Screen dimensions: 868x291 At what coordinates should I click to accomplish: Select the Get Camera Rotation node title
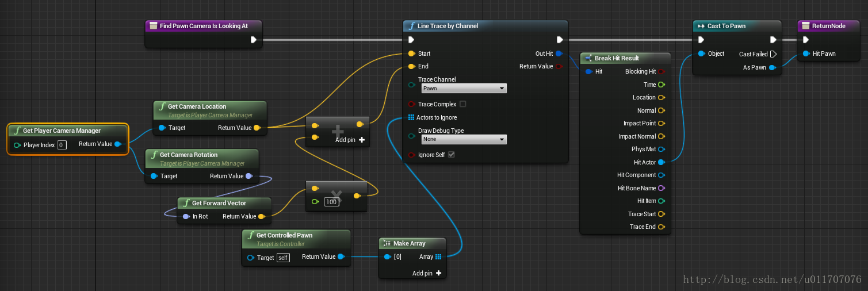pyautogui.click(x=202, y=158)
